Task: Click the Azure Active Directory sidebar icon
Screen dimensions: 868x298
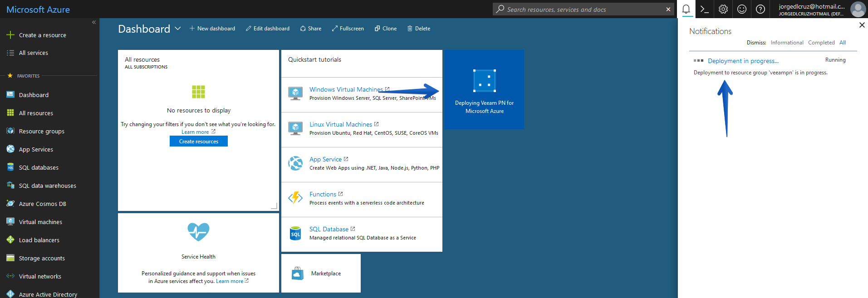Action: tap(10, 294)
